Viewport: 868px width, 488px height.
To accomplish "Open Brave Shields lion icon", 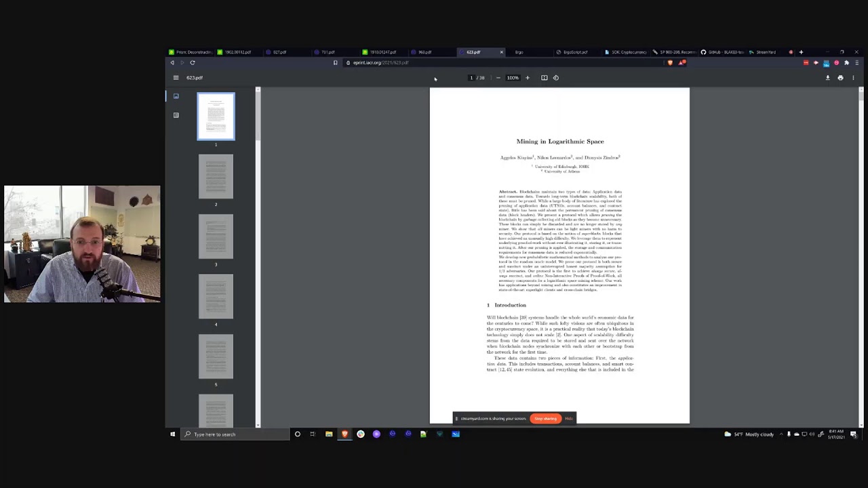I will point(670,62).
